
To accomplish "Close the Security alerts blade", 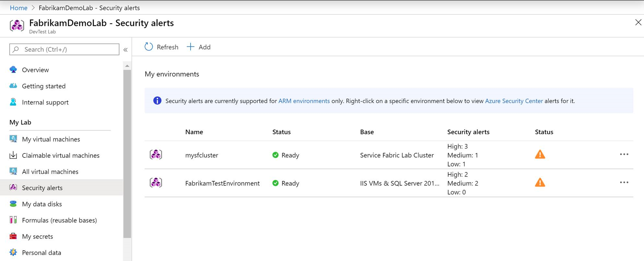I will (x=638, y=22).
